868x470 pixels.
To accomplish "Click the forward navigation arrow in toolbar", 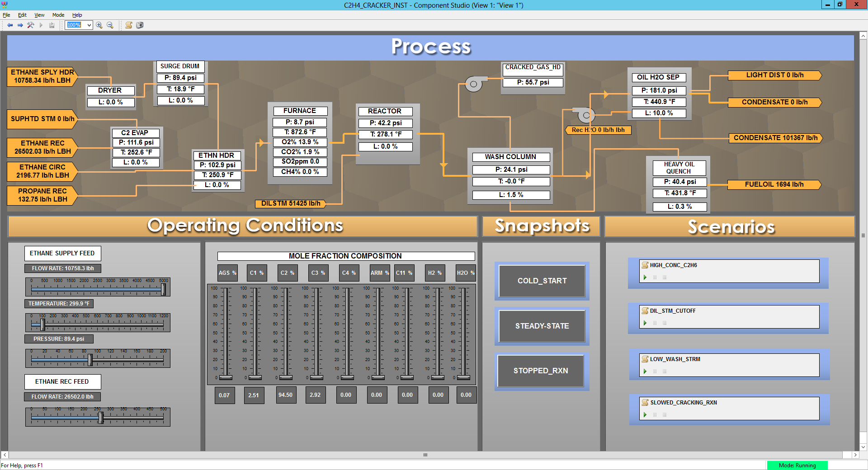I will (20, 25).
